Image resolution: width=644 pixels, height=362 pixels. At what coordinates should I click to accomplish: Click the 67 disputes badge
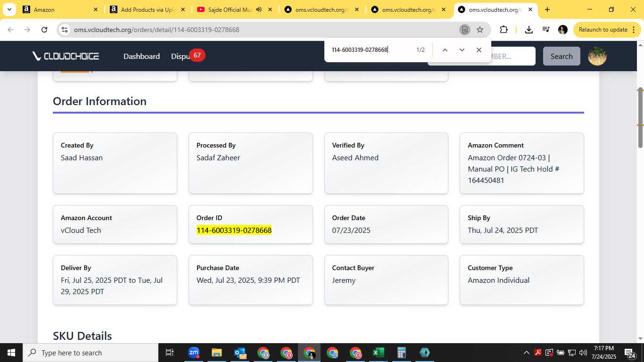(x=197, y=55)
